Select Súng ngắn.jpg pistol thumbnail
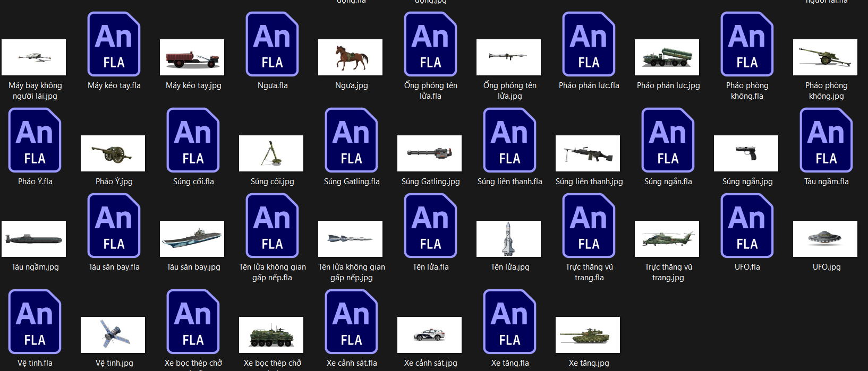 point(746,153)
